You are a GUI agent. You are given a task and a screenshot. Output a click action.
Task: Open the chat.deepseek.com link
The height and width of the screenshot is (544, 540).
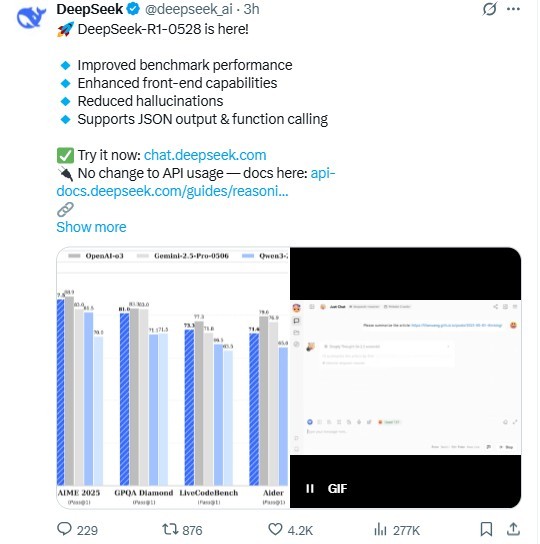click(x=205, y=155)
